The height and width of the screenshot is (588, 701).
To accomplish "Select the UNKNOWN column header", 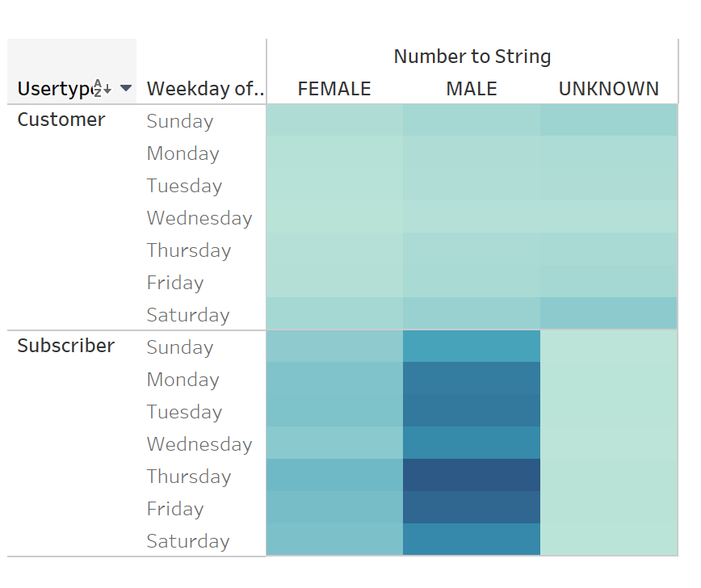I will tap(609, 89).
